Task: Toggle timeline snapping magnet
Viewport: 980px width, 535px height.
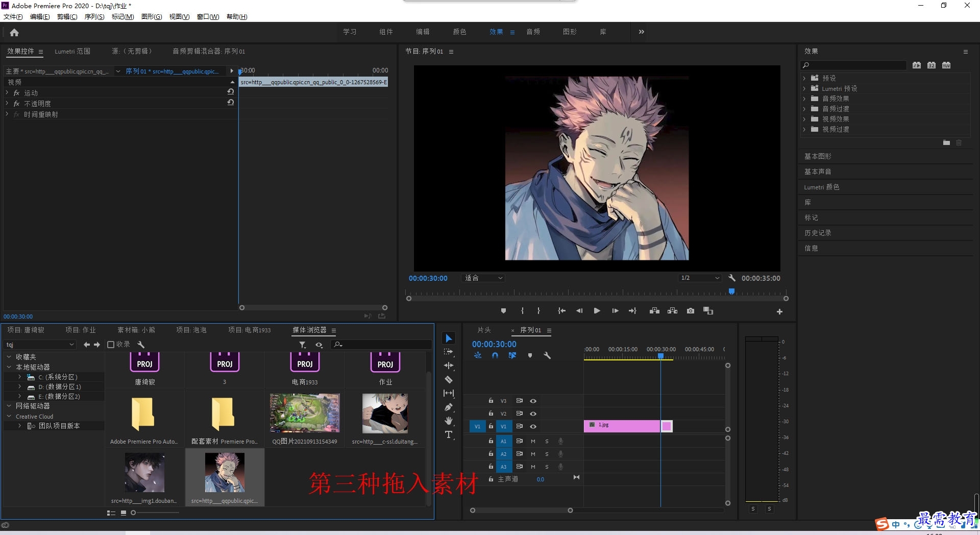Action: click(x=495, y=355)
